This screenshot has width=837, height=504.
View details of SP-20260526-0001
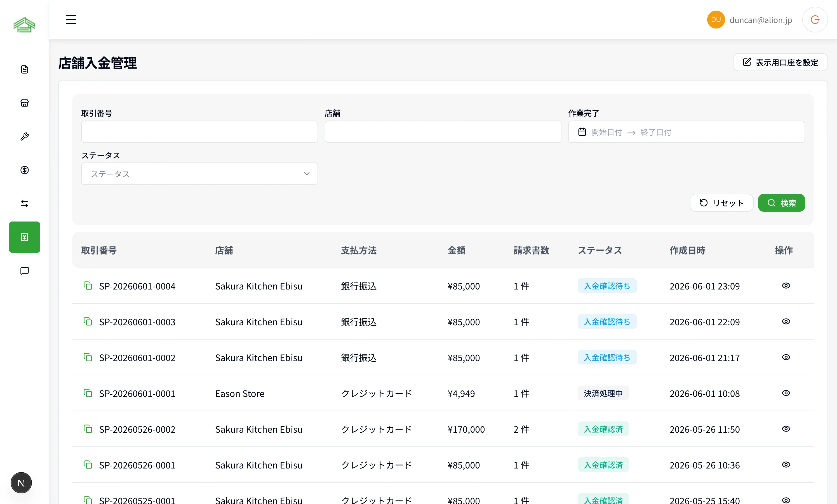coord(786,465)
